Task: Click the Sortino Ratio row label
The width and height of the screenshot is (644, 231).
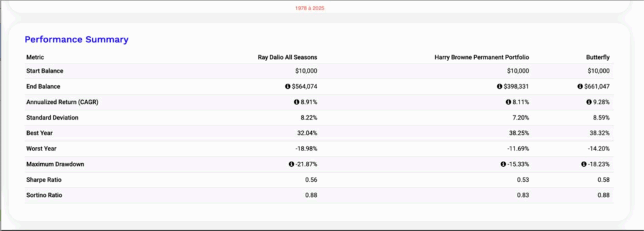Action: click(x=45, y=195)
